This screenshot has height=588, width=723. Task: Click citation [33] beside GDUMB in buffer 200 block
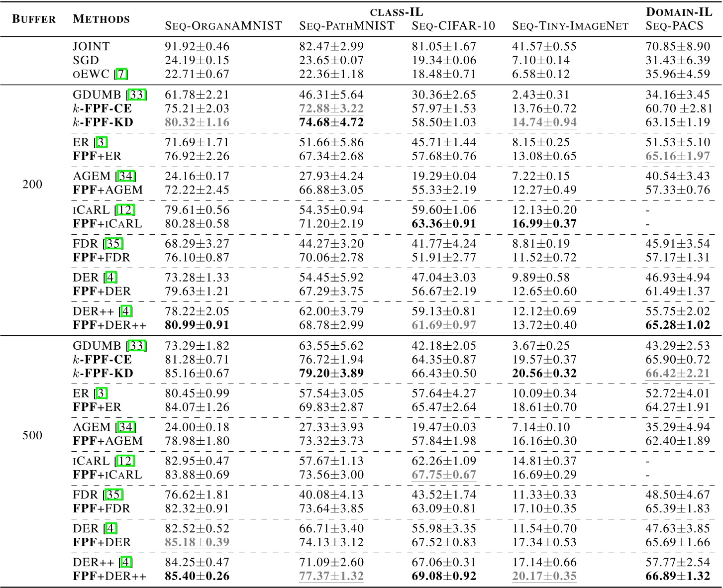(x=136, y=95)
